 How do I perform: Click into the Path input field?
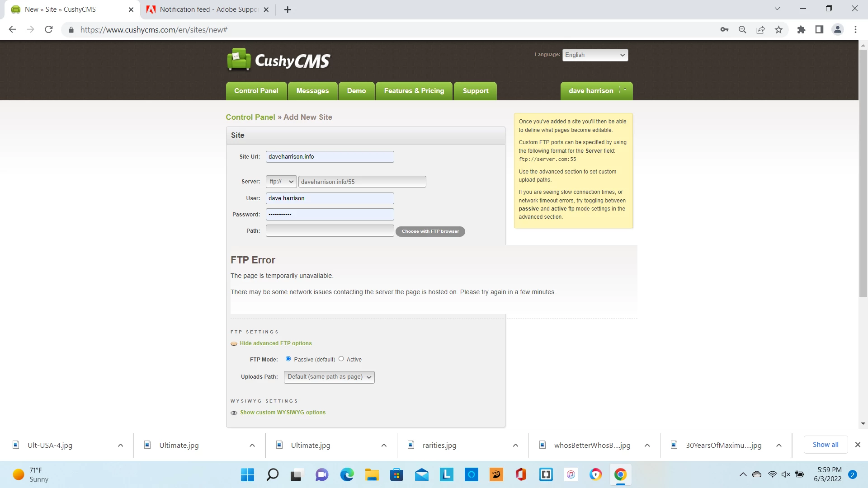click(x=330, y=231)
